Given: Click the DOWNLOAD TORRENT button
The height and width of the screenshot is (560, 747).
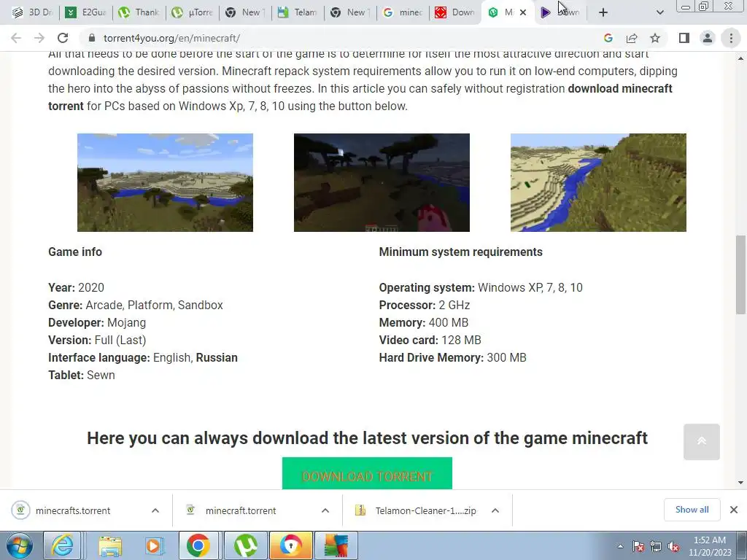Looking at the screenshot, I should [x=367, y=474].
